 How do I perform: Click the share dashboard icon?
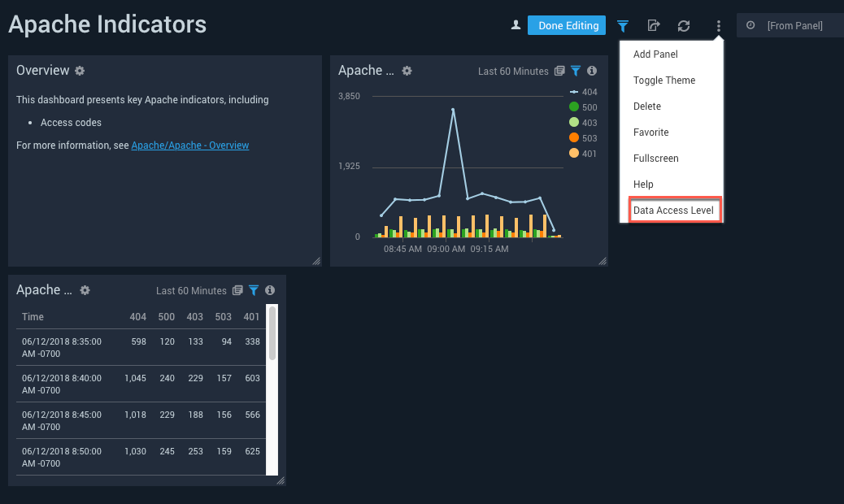(653, 26)
